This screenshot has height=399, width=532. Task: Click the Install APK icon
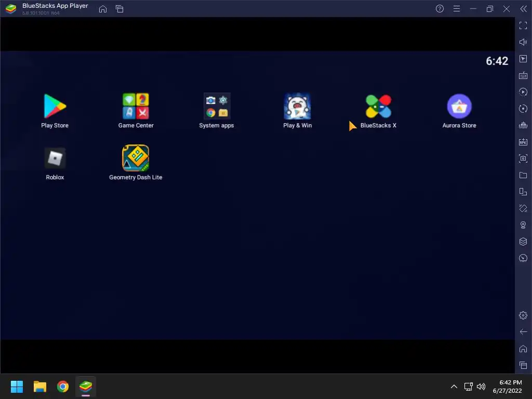(x=523, y=142)
